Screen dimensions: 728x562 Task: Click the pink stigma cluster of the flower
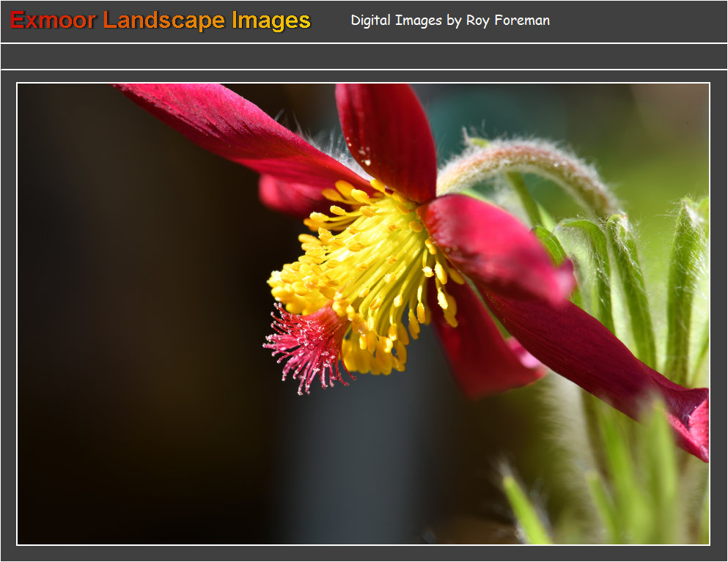(308, 346)
